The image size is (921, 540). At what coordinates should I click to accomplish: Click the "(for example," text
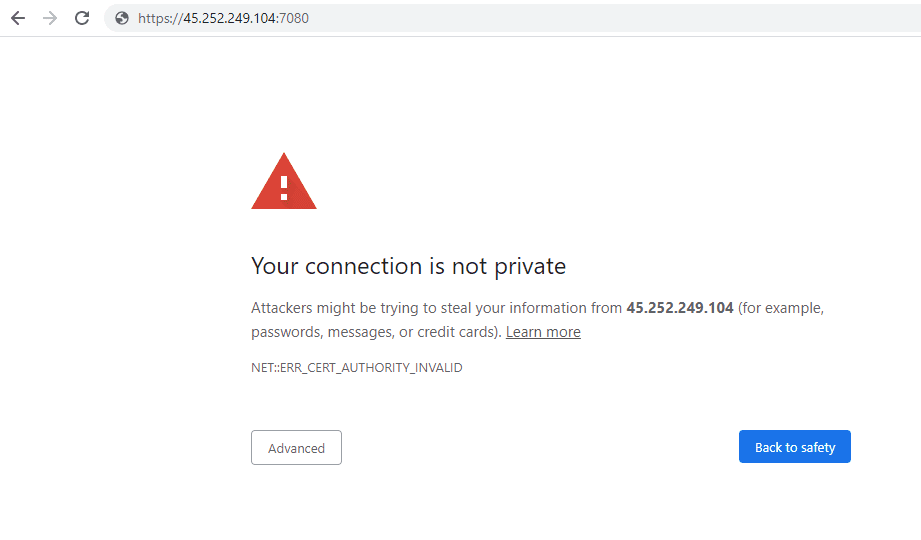(781, 308)
